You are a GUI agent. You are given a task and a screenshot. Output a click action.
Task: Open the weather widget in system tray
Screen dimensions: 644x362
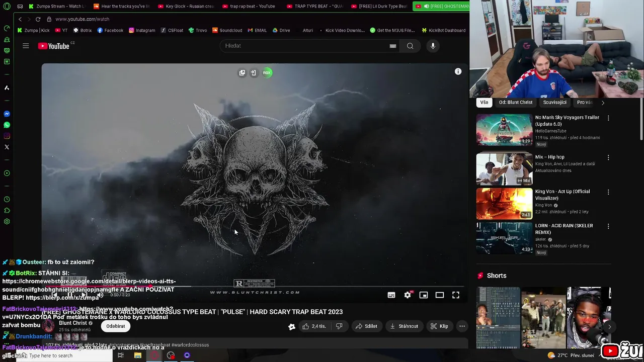pos(572,355)
